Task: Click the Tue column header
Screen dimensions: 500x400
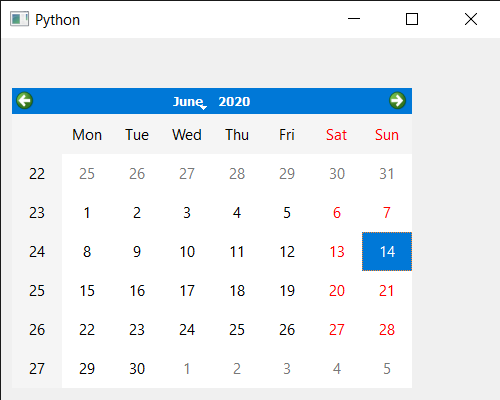Action: [137, 135]
